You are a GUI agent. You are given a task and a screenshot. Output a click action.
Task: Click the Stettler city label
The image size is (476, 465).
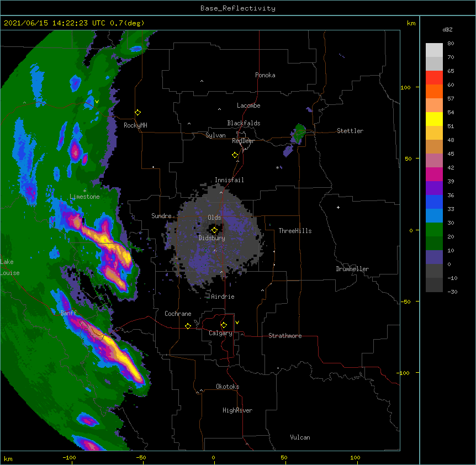350,131
